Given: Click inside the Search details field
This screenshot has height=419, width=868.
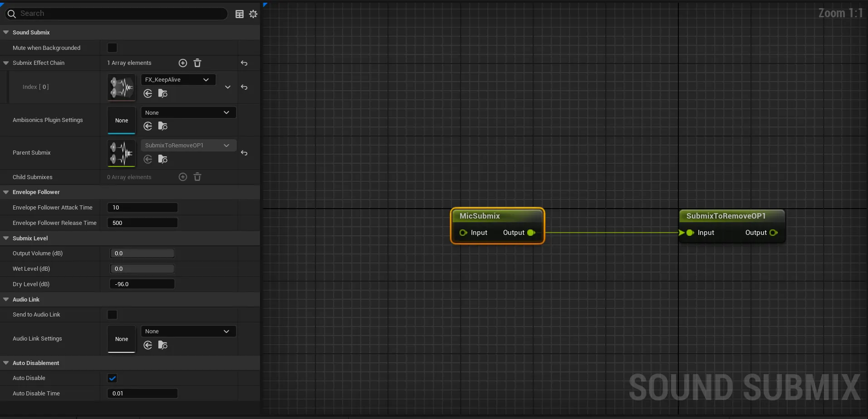Looking at the screenshot, I should tap(117, 14).
